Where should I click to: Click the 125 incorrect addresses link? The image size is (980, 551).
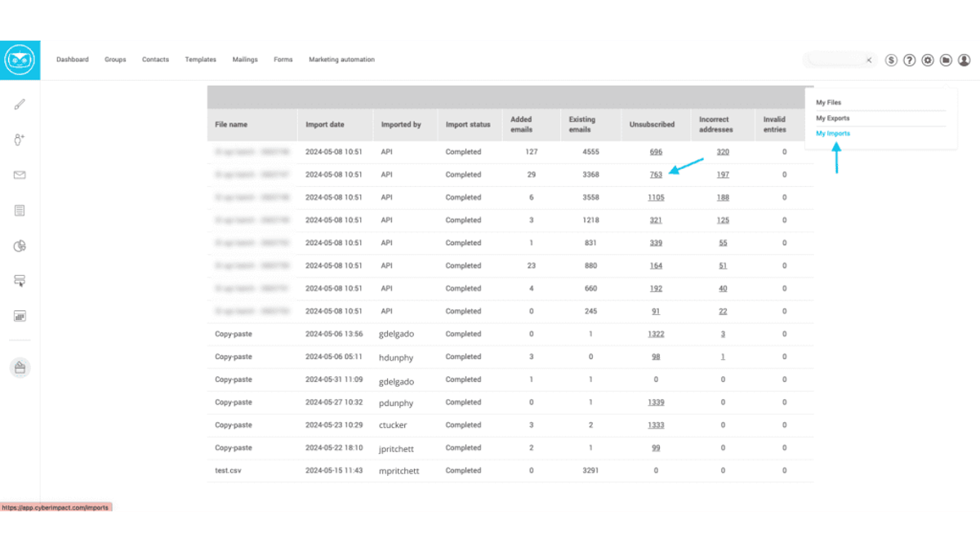723,220
